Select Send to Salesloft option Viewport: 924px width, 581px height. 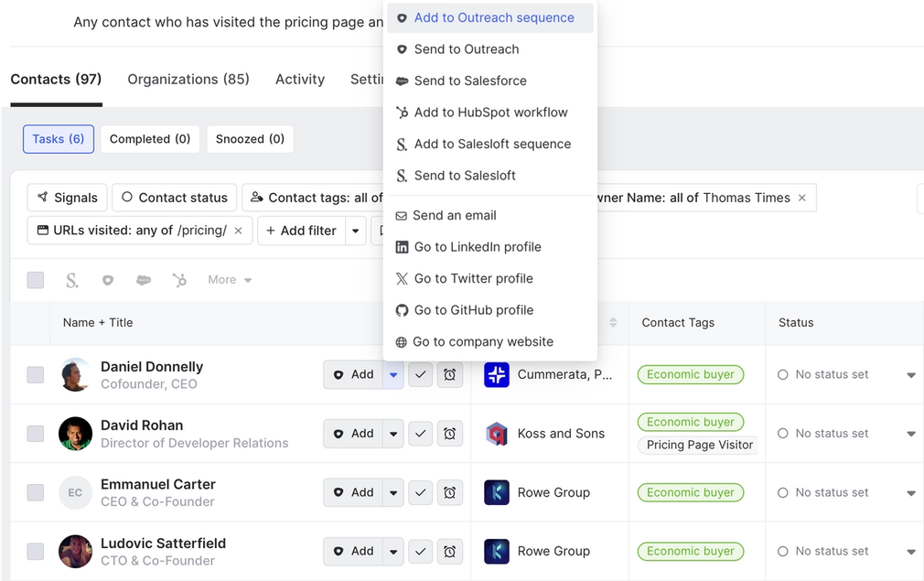click(x=489, y=176)
